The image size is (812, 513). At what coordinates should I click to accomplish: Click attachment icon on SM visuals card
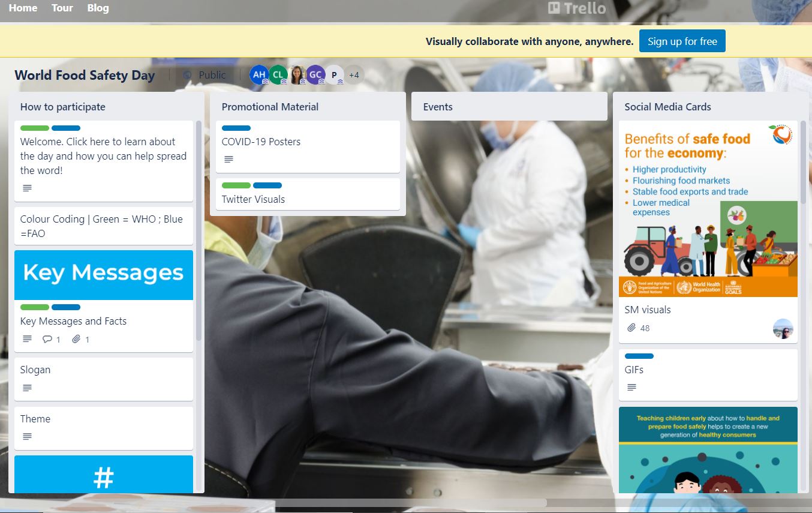pos(631,328)
